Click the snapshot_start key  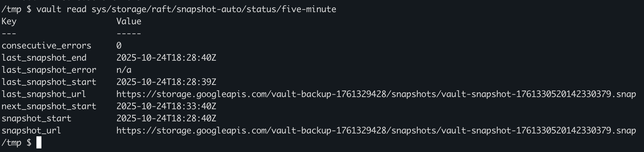tap(36, 118)
